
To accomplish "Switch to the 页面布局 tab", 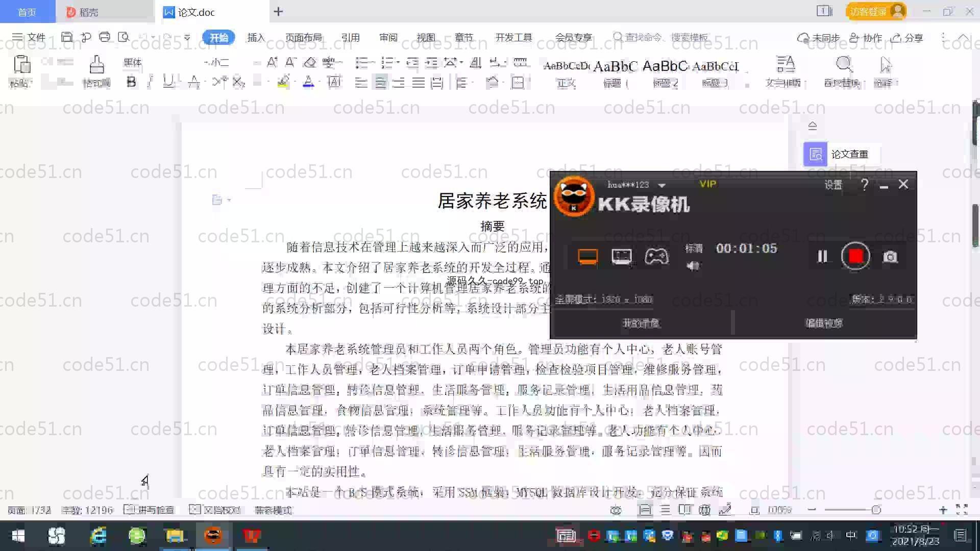I will pyautogui.click(x=303, y=38).
